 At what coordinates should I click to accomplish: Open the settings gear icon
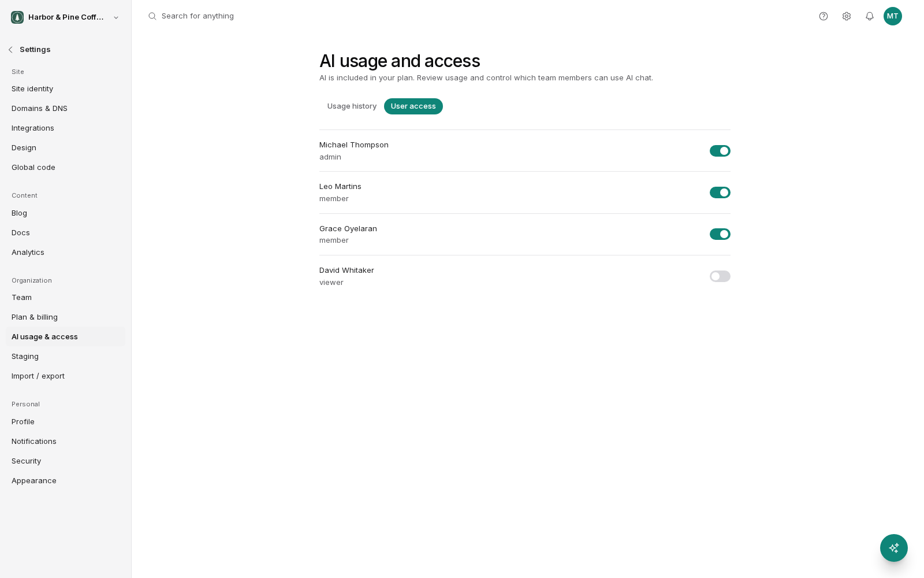847,16
